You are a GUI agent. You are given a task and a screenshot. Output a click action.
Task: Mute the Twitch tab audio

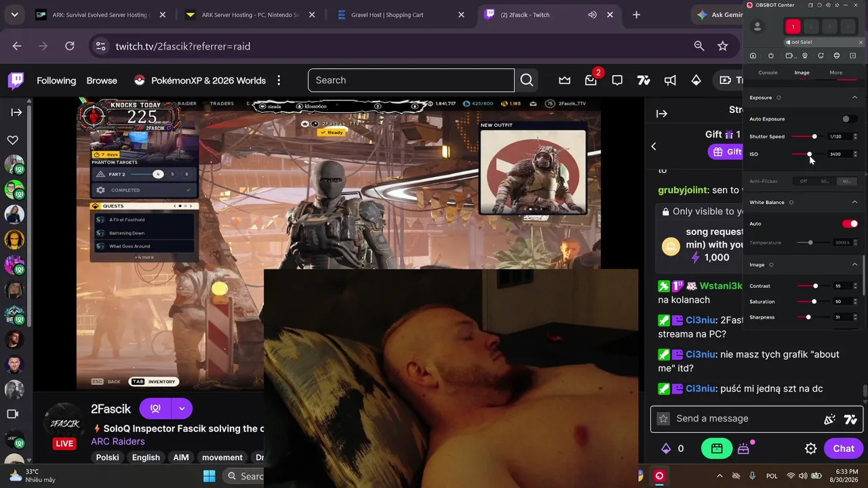pos(592,15)
